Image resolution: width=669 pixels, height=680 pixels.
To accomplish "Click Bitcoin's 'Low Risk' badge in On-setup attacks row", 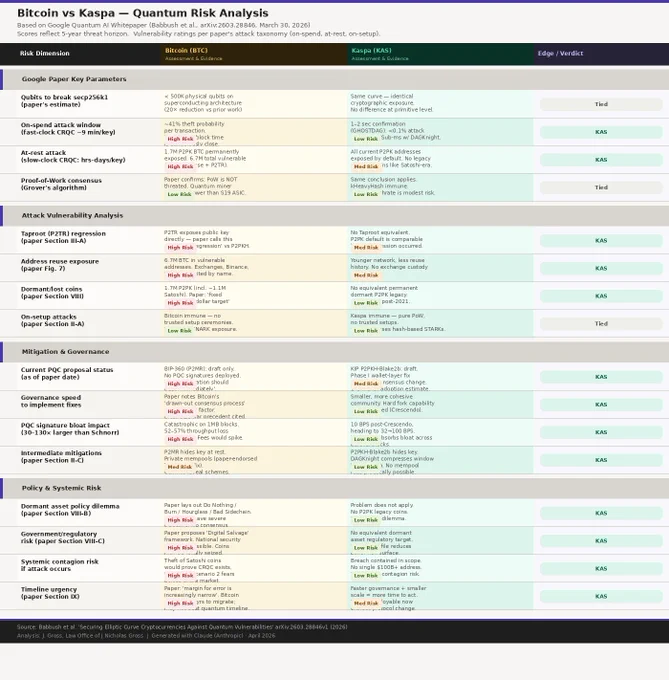I will coord(179,330).
